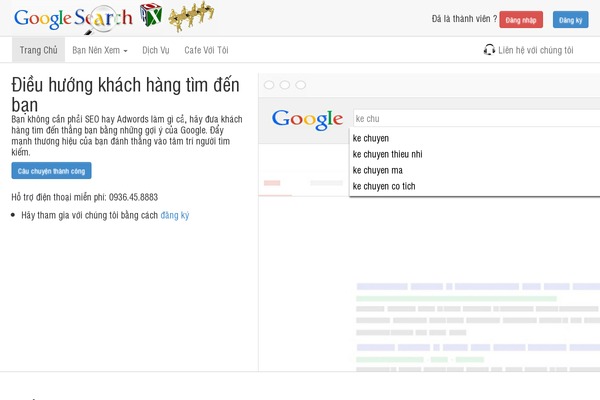This screenshot has width=600, height=400.
Task: Click the Câu chuyện thành công button
Action: (51, 171)
